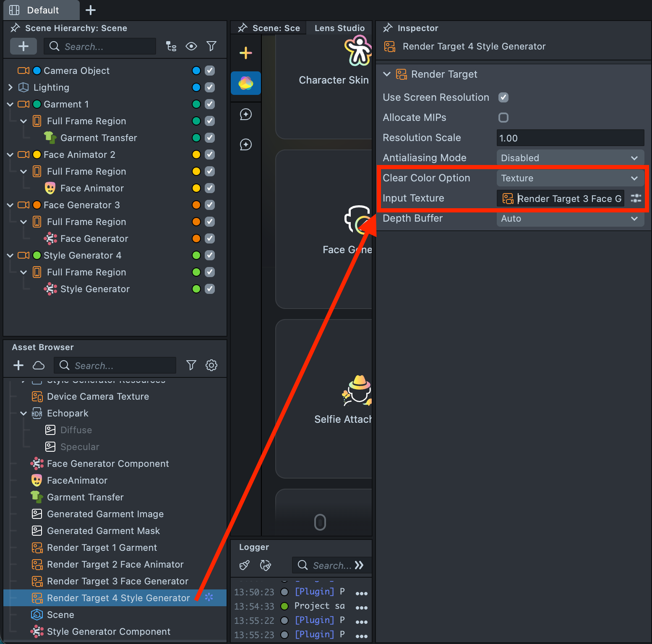This screenshot has width=652, height=644.
Task: Pin the Scene Hierarchy panel
Action: click(x=15, y=28)
